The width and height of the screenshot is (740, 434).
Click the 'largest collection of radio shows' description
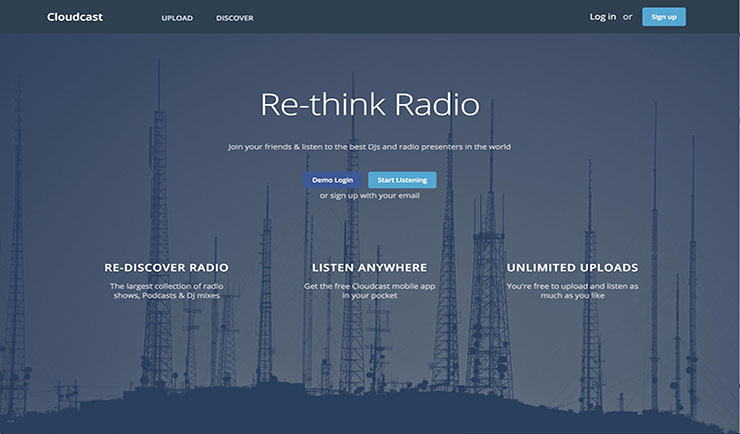(x=166, y=291)
